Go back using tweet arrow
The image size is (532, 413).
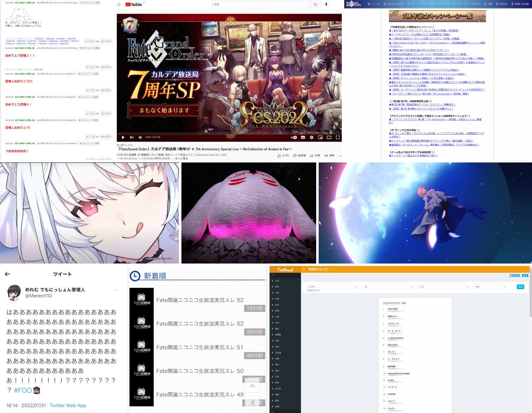[7, 274]
